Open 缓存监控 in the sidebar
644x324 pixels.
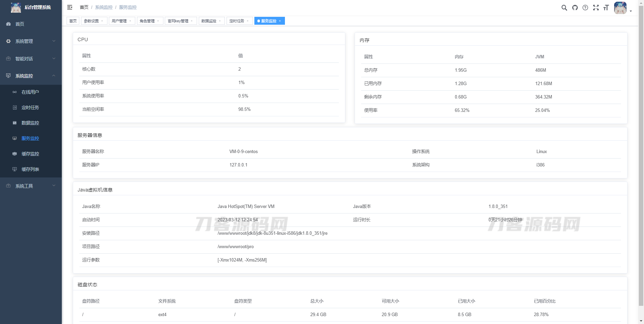pos(31,153)
